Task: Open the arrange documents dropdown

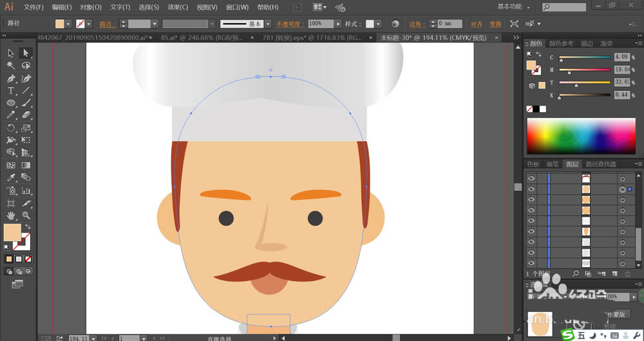Action: [x=320, y=7]
